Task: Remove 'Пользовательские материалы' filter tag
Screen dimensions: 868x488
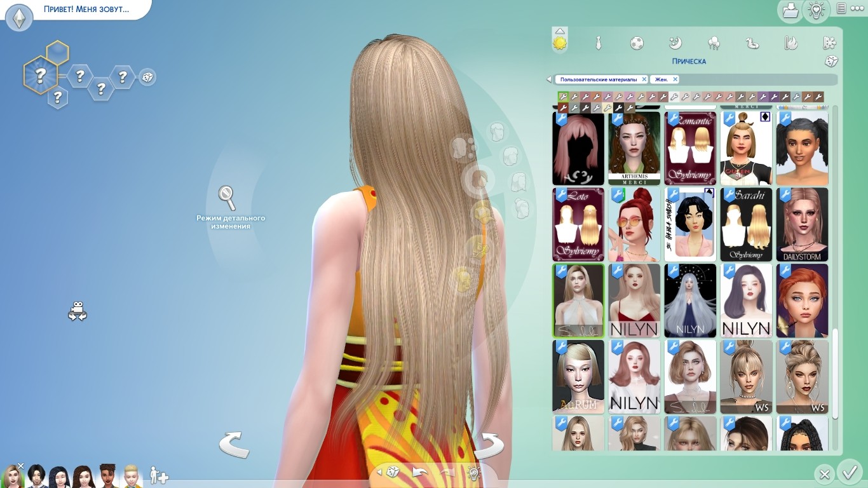Action: point(644,79)
